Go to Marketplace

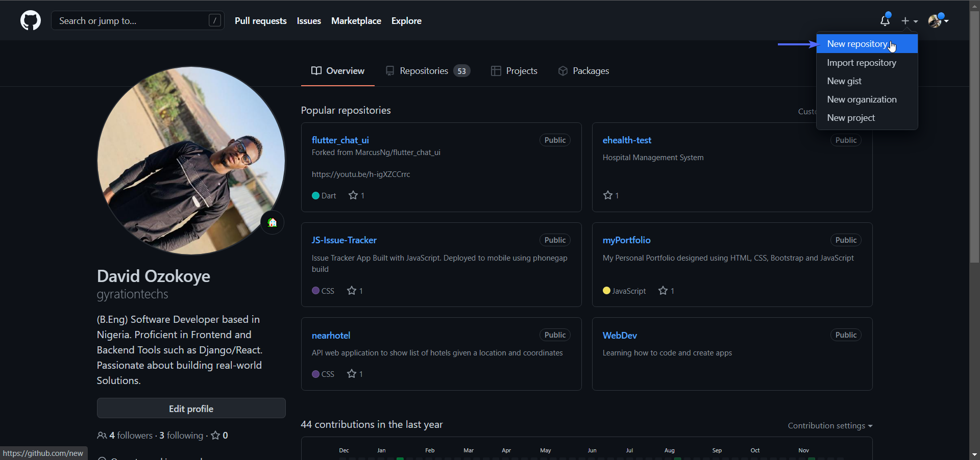point(356,21)
